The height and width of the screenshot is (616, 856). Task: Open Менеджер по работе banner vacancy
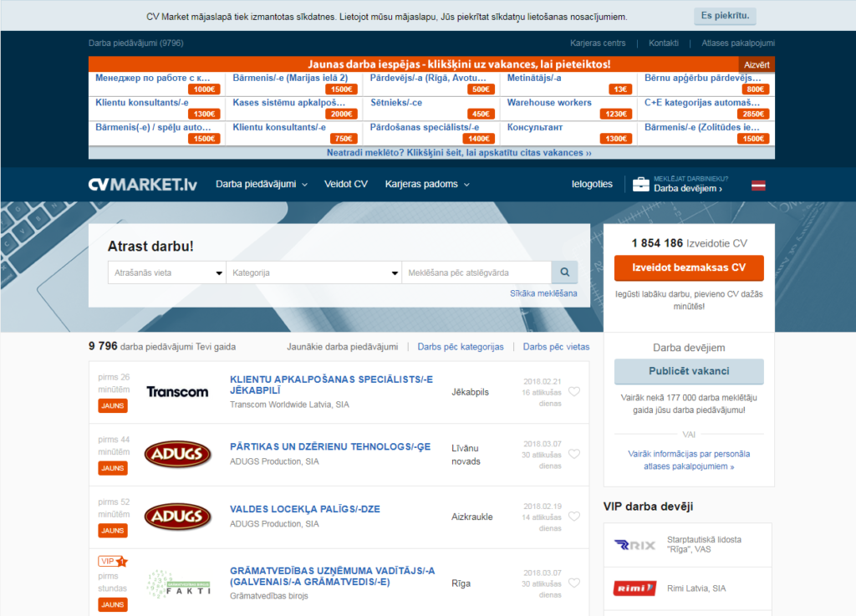(153, 78)
